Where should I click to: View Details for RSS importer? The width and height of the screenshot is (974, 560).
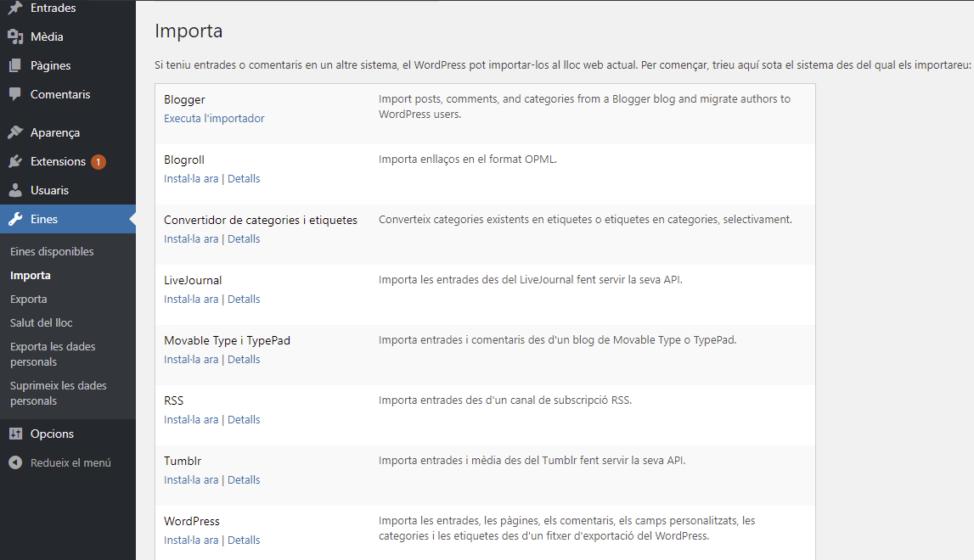click(x=244, y=420)
